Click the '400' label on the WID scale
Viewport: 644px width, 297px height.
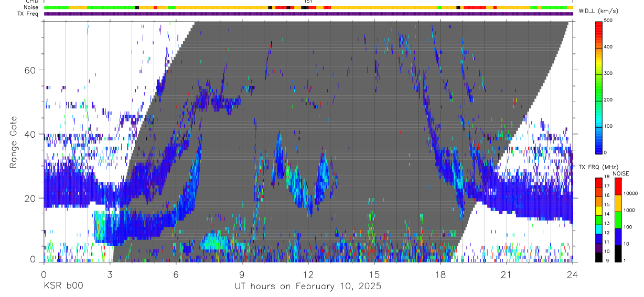(608, 47)
